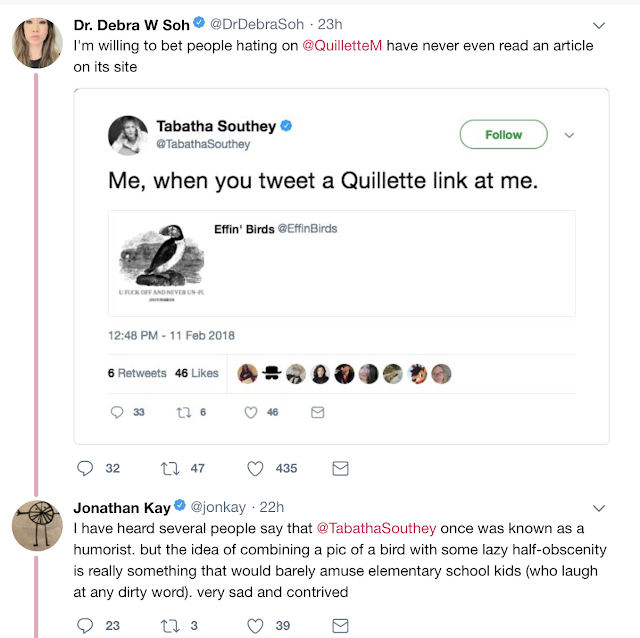This screenshot has width=640, height=638.
Task: View the 6 Retweets list
Action: (x=137, y=373)
